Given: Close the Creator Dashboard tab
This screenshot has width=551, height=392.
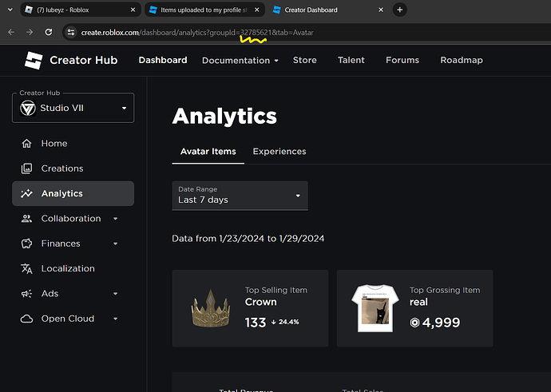Looking at the screenshot, I should coord(381,10).
